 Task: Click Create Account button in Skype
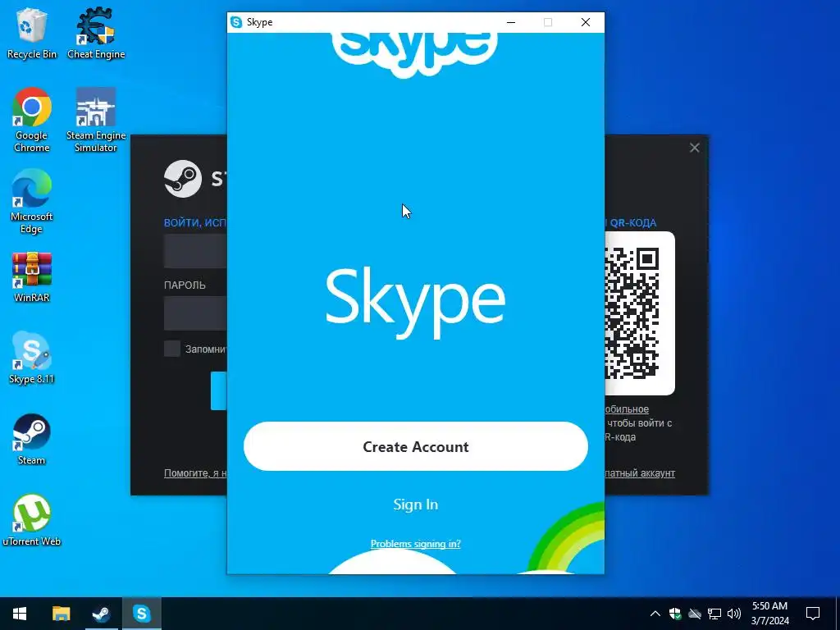pos(415,446)
